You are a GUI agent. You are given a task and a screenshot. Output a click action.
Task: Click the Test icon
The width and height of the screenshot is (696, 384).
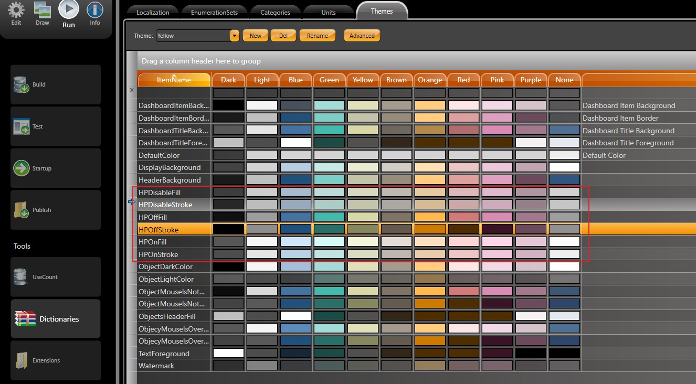point(21,127)
